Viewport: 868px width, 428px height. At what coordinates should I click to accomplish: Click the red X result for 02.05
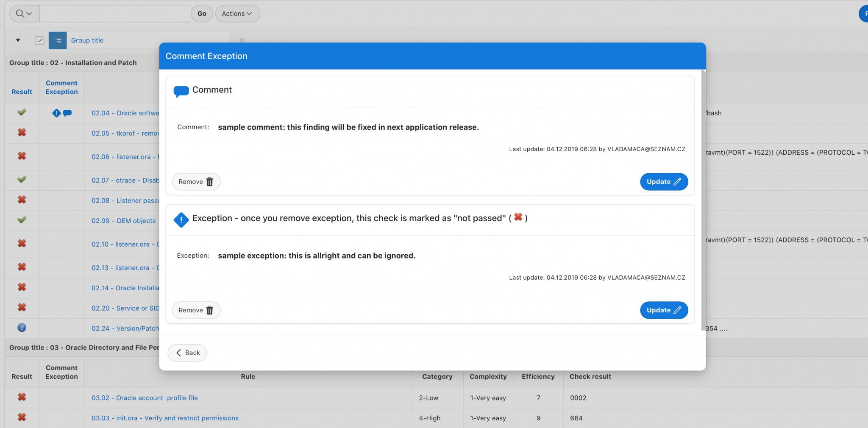pyautogui.click(x=22, y=133)
